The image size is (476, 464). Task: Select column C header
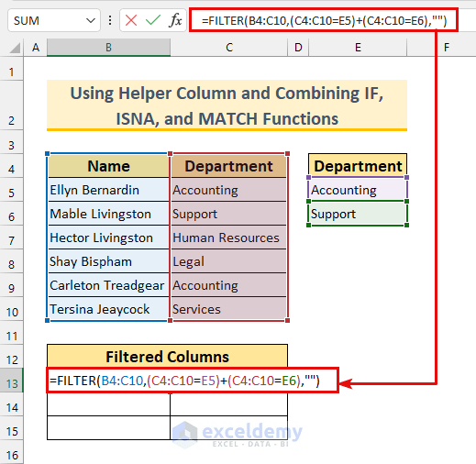[229, 48]
